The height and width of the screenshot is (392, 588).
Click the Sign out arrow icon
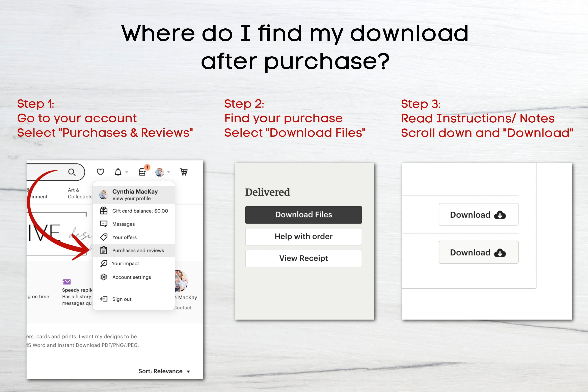coord(103,299)
